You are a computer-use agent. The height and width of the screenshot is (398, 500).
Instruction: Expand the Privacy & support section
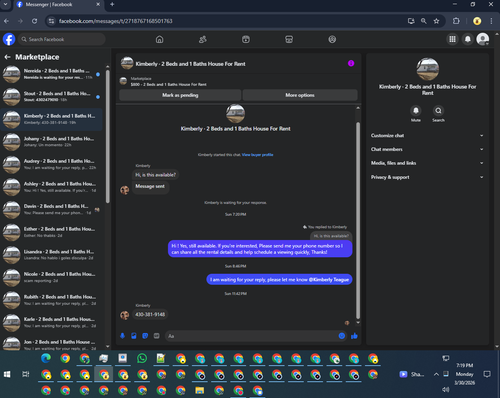[x=427, y=177]
